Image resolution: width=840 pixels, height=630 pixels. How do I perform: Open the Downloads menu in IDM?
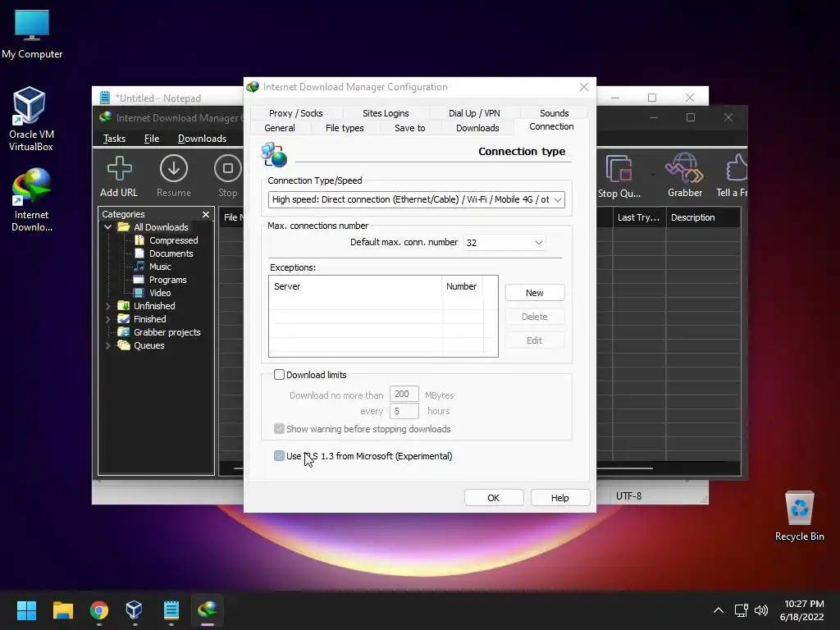pos(202,139)
